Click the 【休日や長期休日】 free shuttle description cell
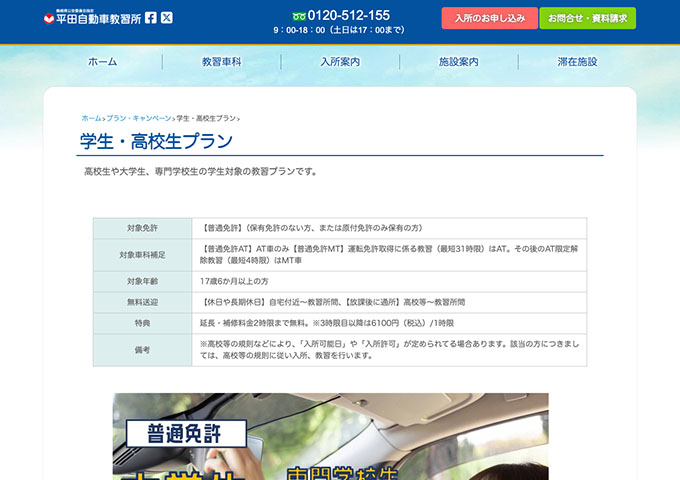This screenshot has height=480, width=680. tap(389, 302)
